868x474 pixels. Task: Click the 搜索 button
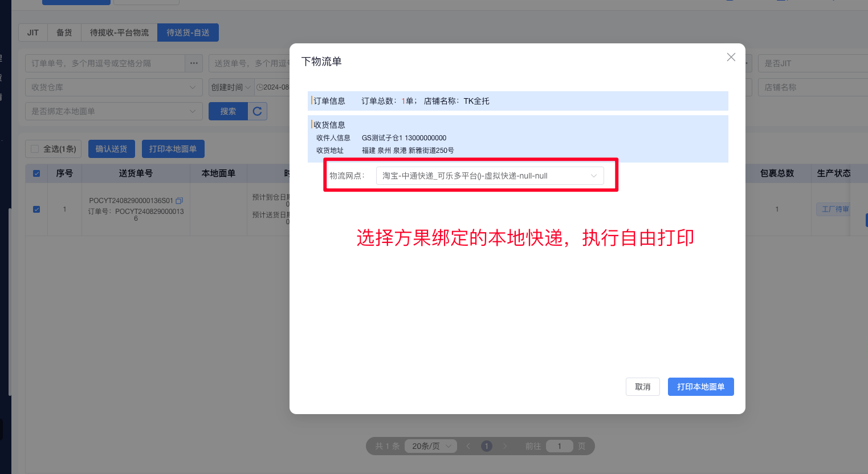pyautogui.click(x=228, y=111)
